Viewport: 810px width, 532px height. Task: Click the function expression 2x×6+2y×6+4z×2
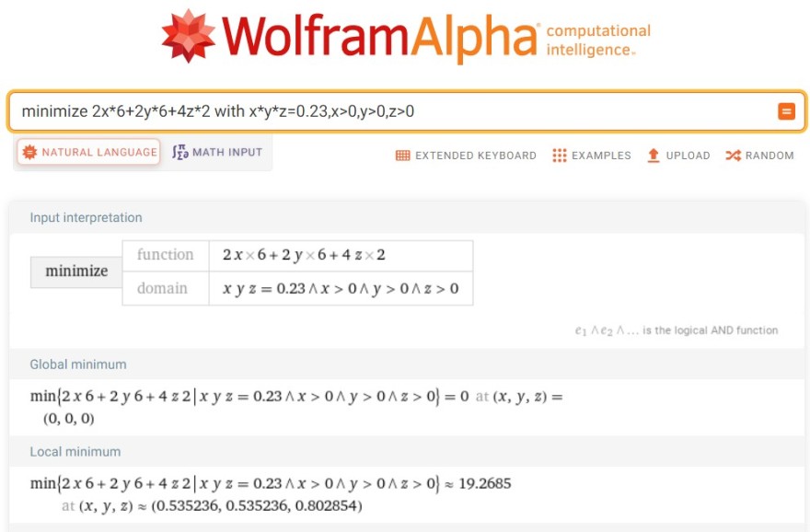coord(304,255)
